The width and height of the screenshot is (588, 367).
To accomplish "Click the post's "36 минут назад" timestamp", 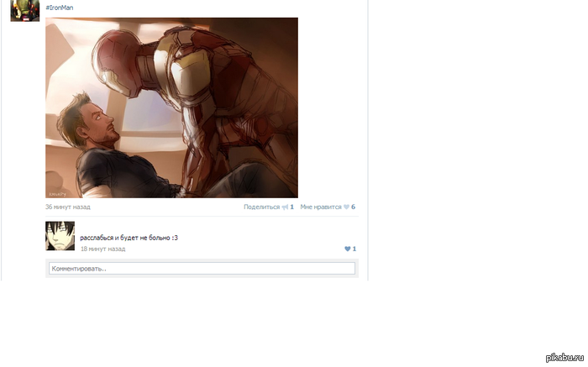I will coord(68,207).
